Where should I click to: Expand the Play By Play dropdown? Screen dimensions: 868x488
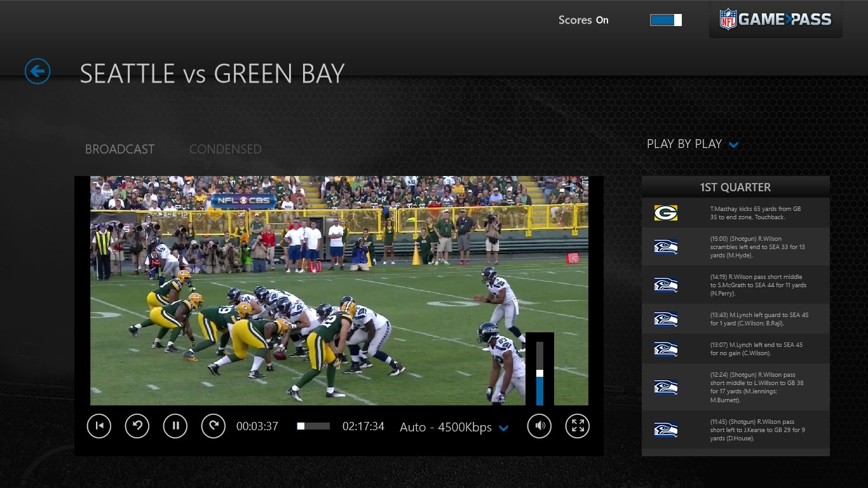(x=693, y=144)
